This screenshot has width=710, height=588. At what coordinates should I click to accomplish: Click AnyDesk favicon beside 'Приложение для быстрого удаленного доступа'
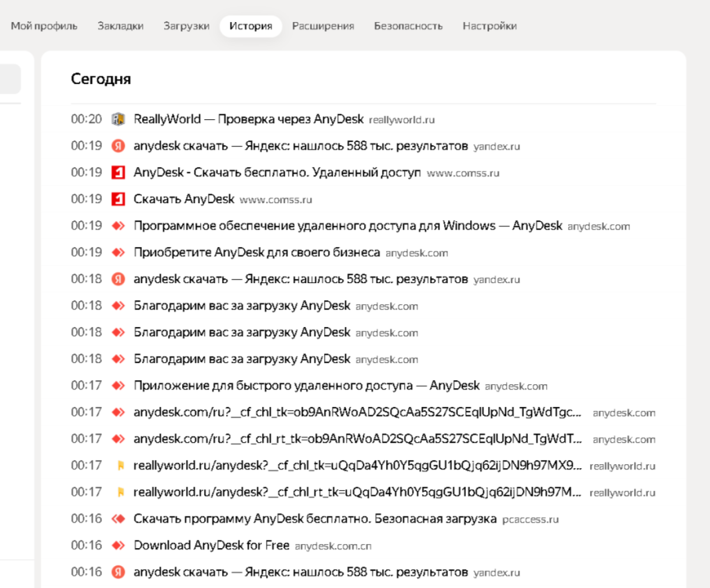[x=118, y=386]
